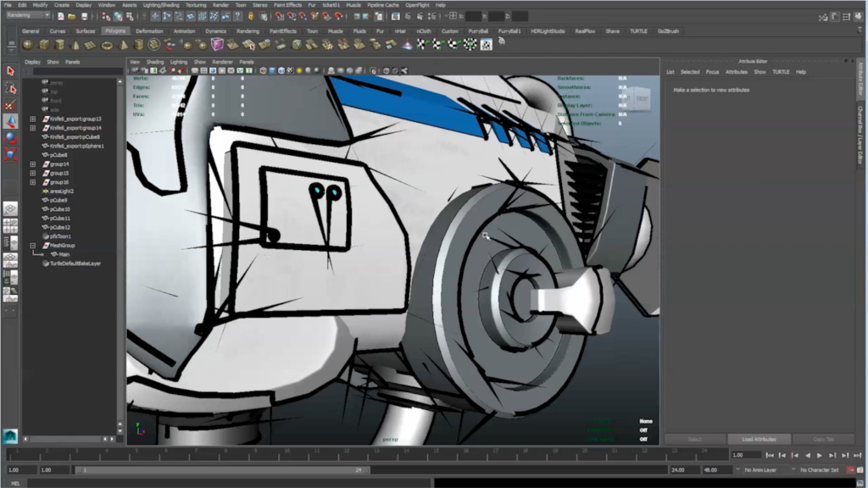Expand Knife6_export:group13 in outliner
Viewport: 868px width, 488px height.
[x=33, y=119]
